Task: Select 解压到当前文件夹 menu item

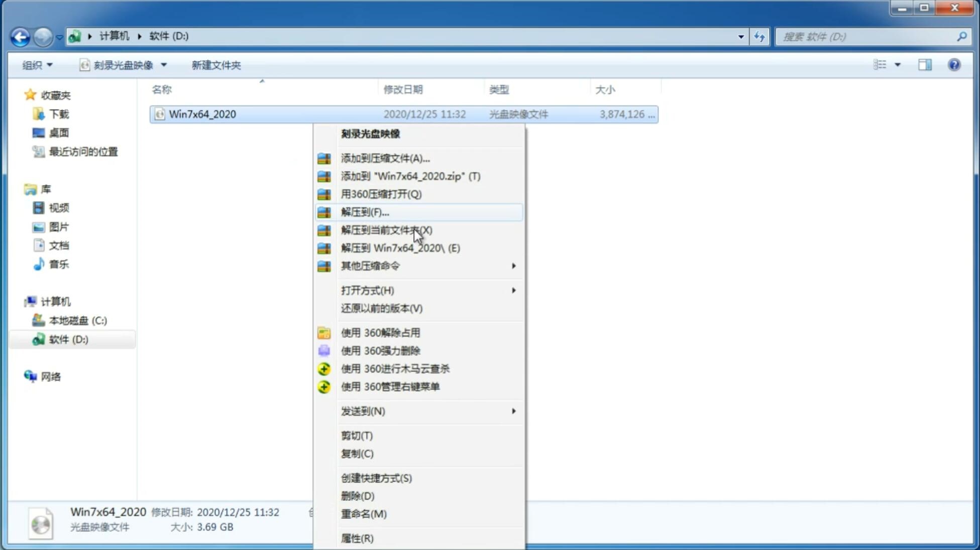Action: pos(387,230)
